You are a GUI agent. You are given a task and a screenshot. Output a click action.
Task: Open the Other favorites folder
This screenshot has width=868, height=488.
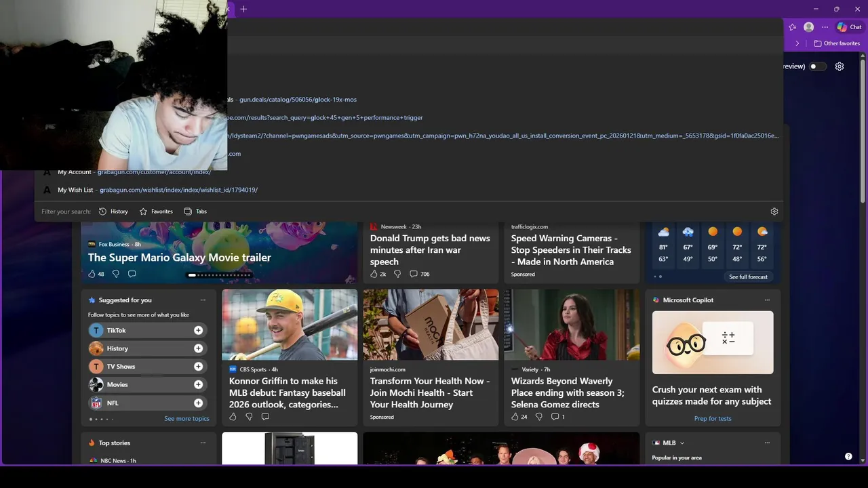click(837, 43)
